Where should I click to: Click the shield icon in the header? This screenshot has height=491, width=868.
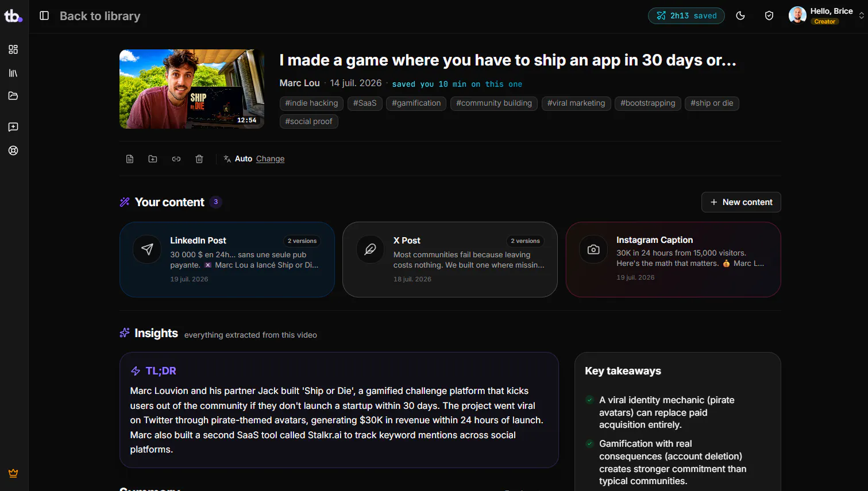coord(769,16)
